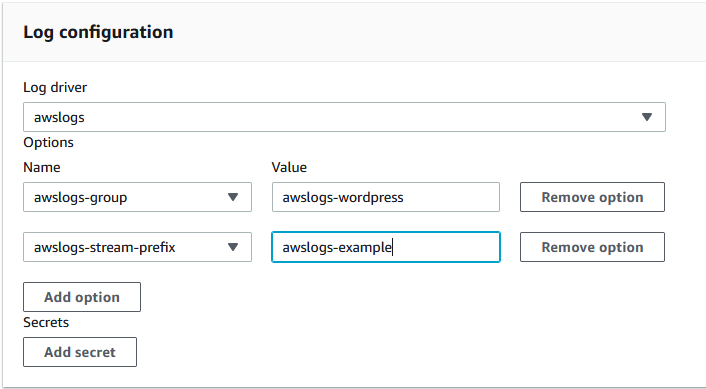Expand the awslogs-stream-prefix name dropdown
Image resolution: width=706 pixels, height=389 pixels.
137,247
